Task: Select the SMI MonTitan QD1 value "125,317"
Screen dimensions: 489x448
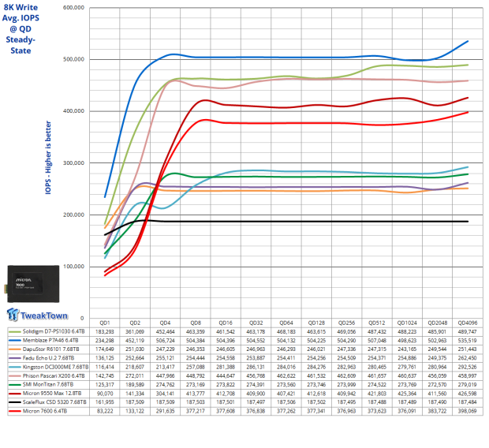Action: pos(105,384)
